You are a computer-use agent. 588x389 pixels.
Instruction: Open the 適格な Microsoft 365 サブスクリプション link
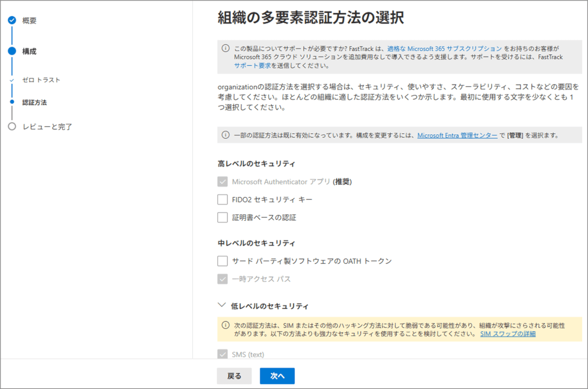coord(444,49)
